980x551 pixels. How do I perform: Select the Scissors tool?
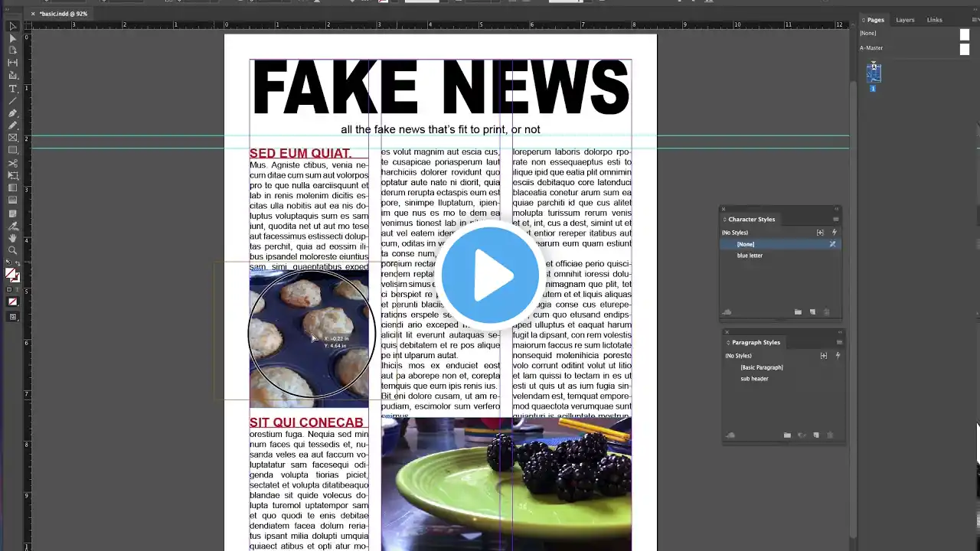point(13,163)
